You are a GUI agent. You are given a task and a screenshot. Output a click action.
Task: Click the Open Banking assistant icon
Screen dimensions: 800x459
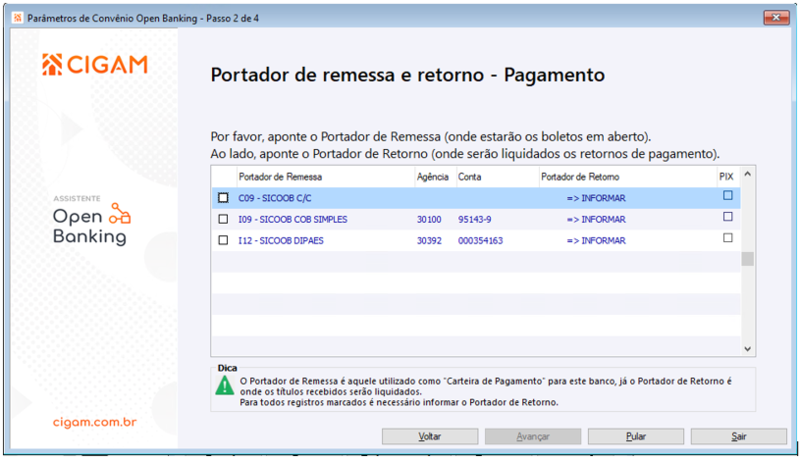coord(120,214)
